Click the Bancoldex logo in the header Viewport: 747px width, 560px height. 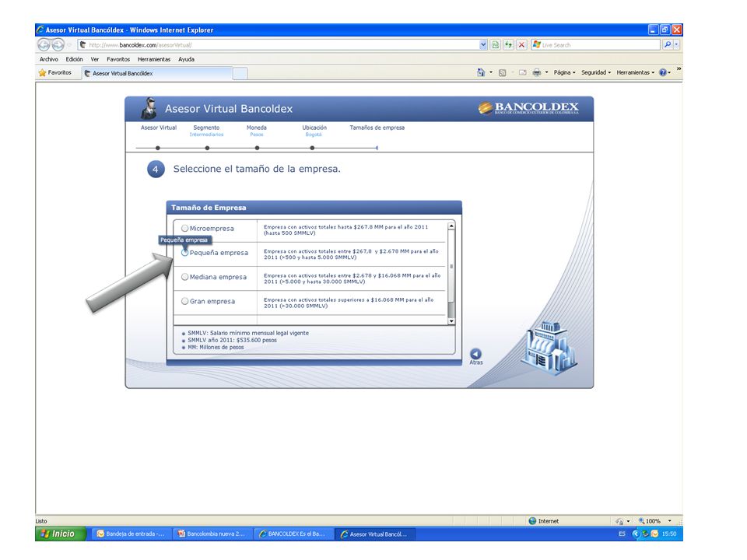[528, 108]
